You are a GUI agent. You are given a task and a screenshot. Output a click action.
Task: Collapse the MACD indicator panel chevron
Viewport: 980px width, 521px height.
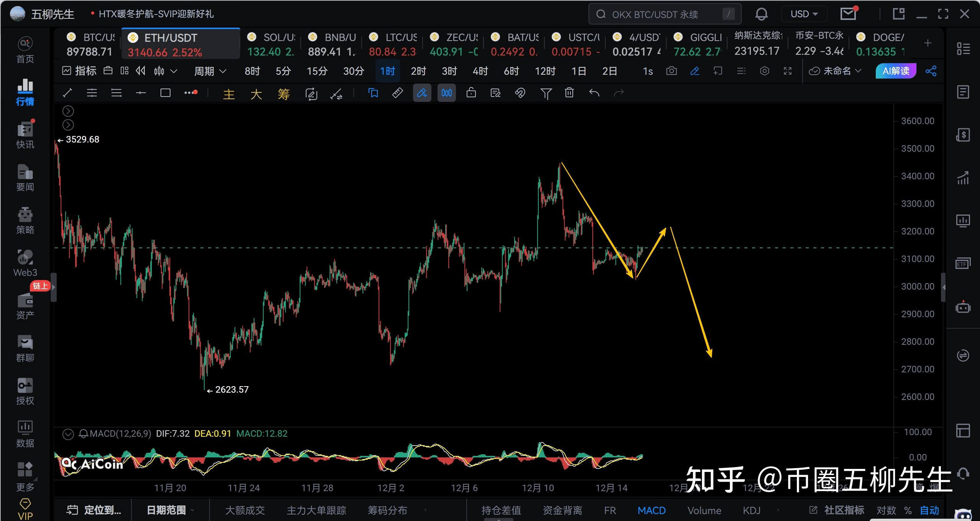tap(68, 434)
